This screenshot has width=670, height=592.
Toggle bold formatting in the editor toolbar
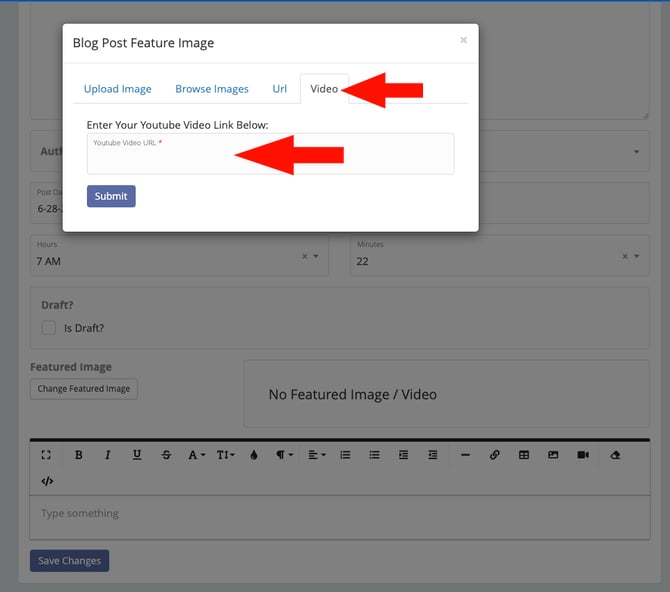click(79, 455)
